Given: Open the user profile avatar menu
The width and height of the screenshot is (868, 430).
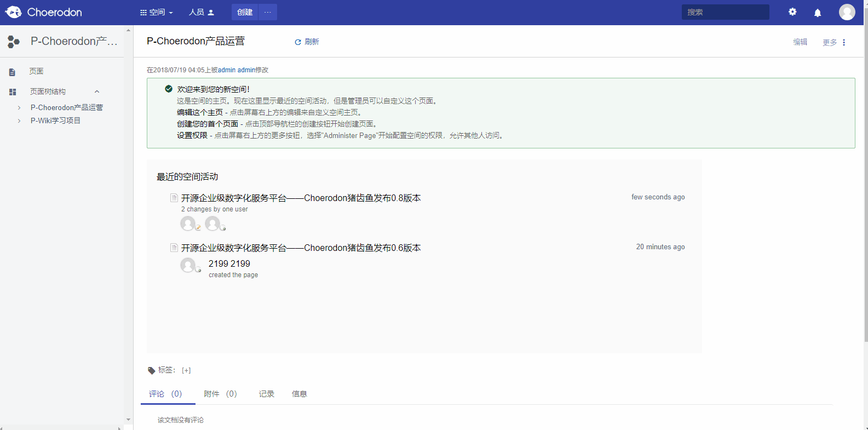Looking at the screenshot, I should (x=847, y=12).
